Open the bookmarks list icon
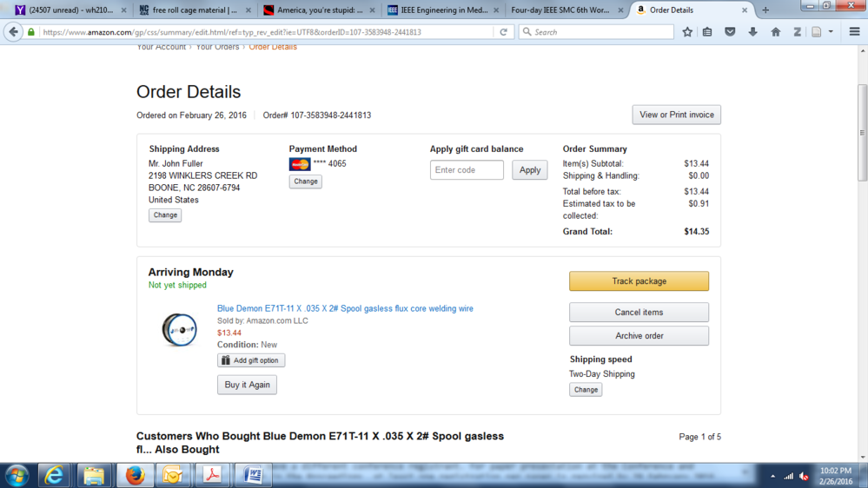Screen dimensions: 868x488 tap(707, 32)
